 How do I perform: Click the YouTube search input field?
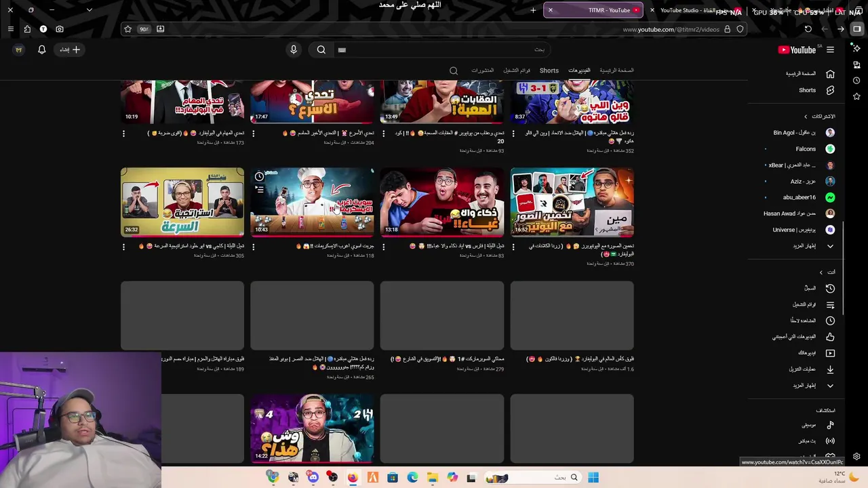coord(441,49)
